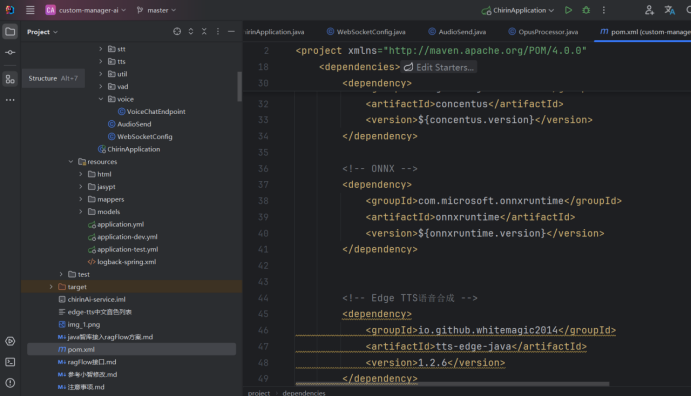This screenshot has height=396, width=692.
Task: Open the Structure tool window icon
Action: [x=10, y=79]
